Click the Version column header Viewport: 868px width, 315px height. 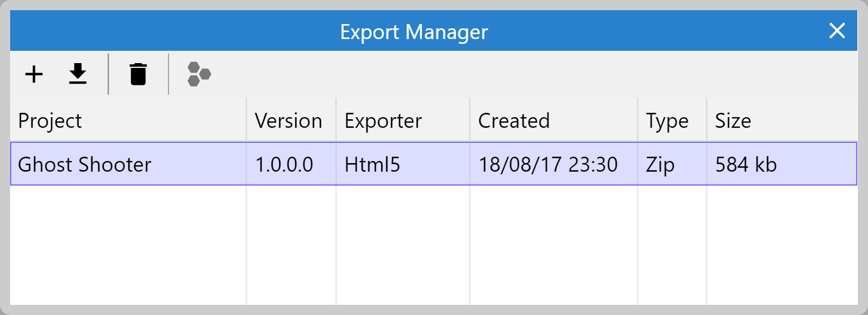[289, 120]
